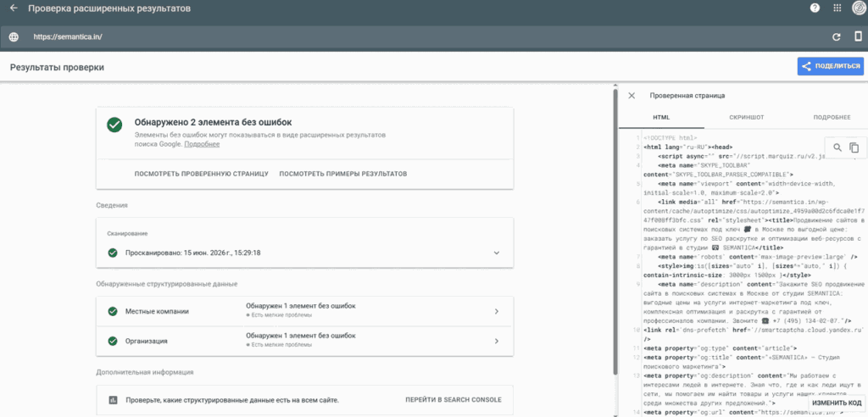Click the green check next to «Местные компании»
This screenshot has width=868, height=417.
pos(113,311)
